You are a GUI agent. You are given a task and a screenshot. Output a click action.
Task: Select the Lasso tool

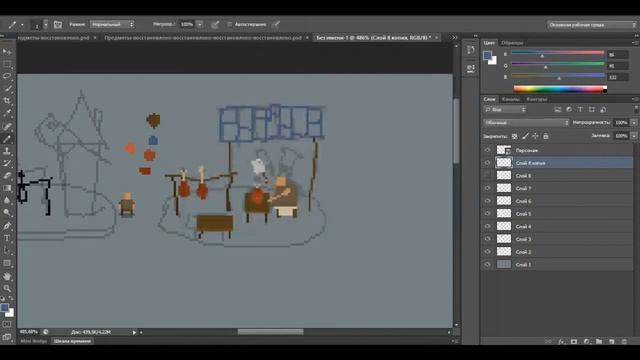[x=7, y=76]
